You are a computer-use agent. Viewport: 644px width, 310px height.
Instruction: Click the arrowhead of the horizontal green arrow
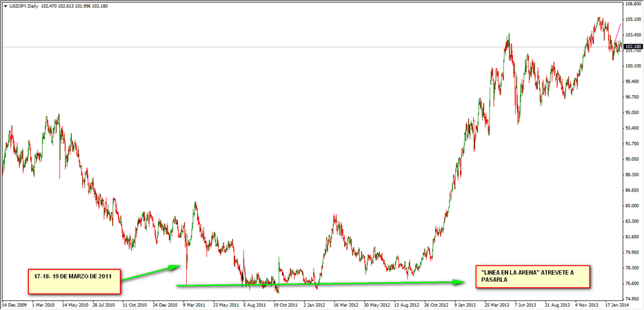[x=456, y=282]
